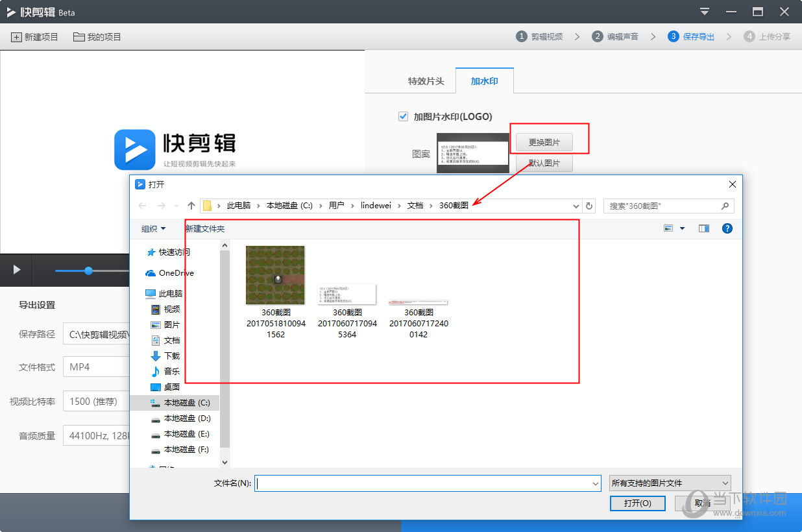Open the 所有支持的图片文件 file type dropdown
Screen dimensions: 802x532
tap(670, 482)
